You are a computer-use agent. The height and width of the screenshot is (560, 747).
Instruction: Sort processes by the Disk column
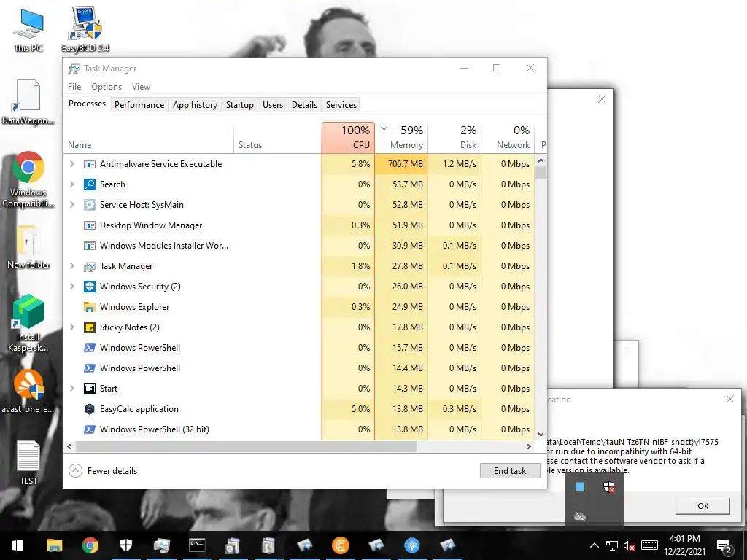[455, 138]
